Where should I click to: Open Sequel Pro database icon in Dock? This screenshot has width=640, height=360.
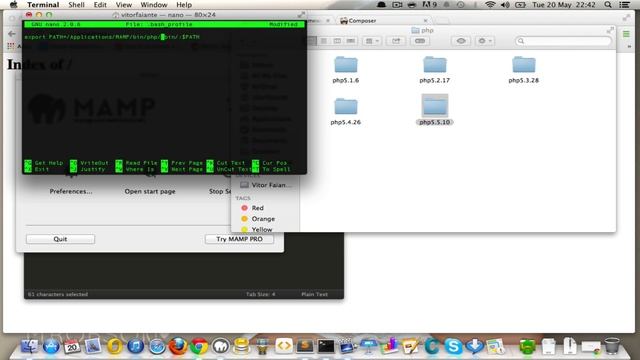point(241,347)
